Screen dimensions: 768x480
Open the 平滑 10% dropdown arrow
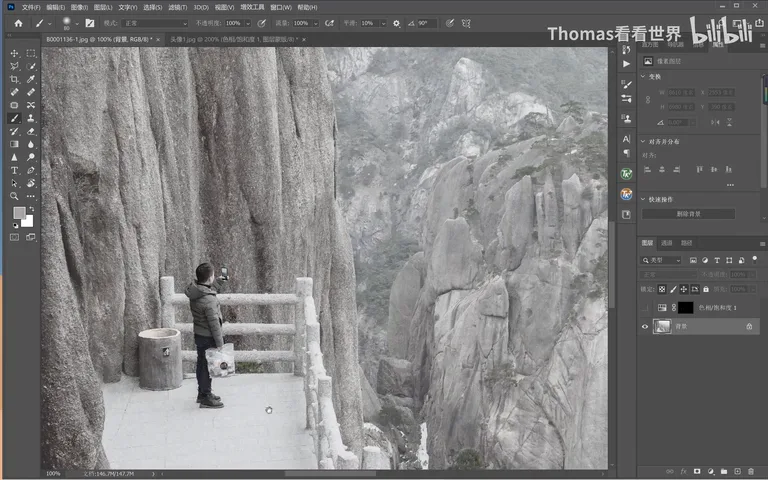tap(383, 23)
